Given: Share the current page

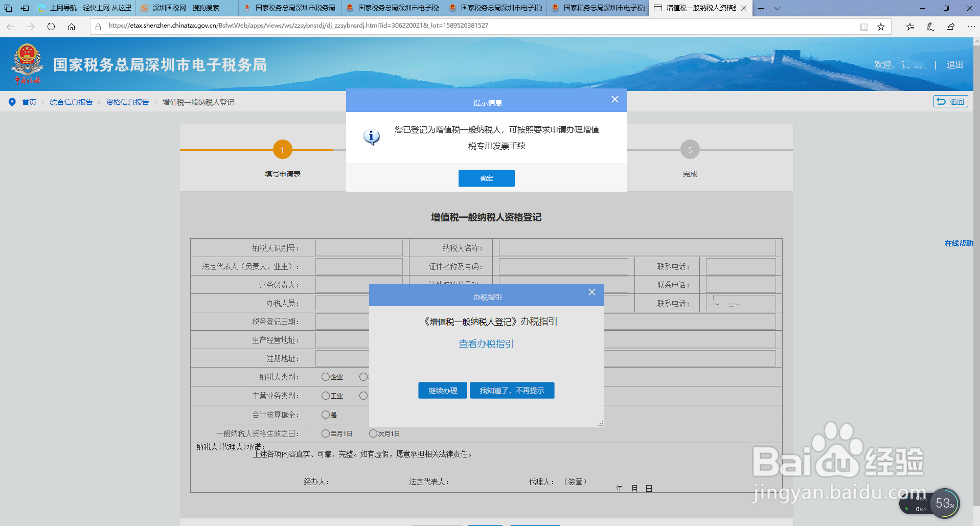Looking at the screenshot, I should coord(951,26).
